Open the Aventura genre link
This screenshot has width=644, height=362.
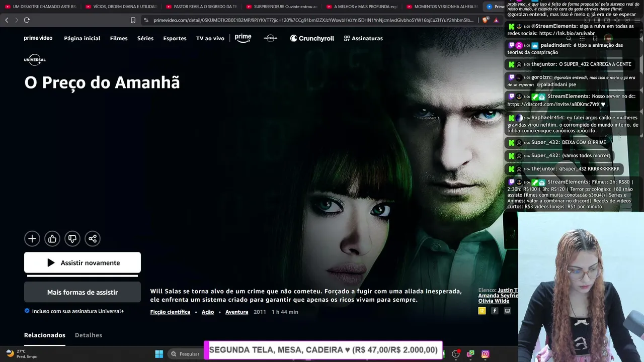[236, 312]
